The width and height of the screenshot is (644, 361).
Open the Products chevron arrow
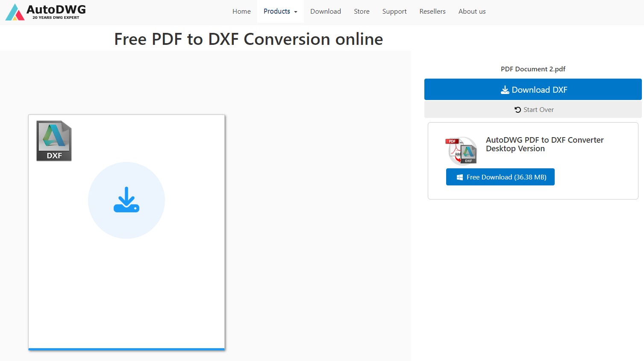coord(295,12)
